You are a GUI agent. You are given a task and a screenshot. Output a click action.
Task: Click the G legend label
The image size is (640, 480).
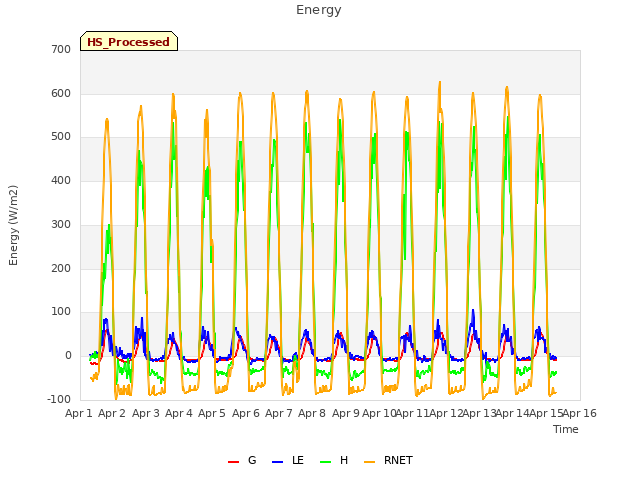[252, 460]
